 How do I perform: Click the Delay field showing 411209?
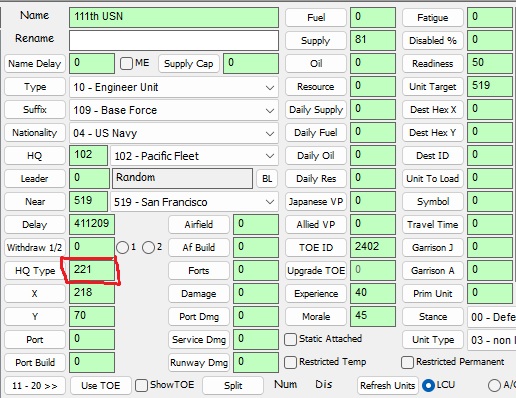(92, 224)
